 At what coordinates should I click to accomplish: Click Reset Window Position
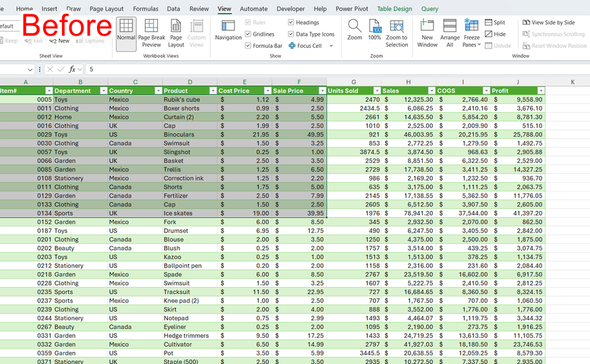coord(554,46)
